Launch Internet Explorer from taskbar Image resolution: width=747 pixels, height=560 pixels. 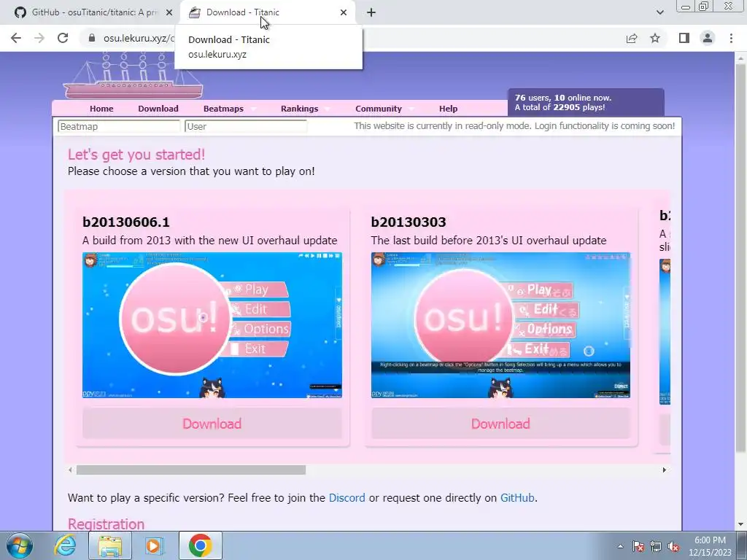pyautogui.click(x=65, y=545)
